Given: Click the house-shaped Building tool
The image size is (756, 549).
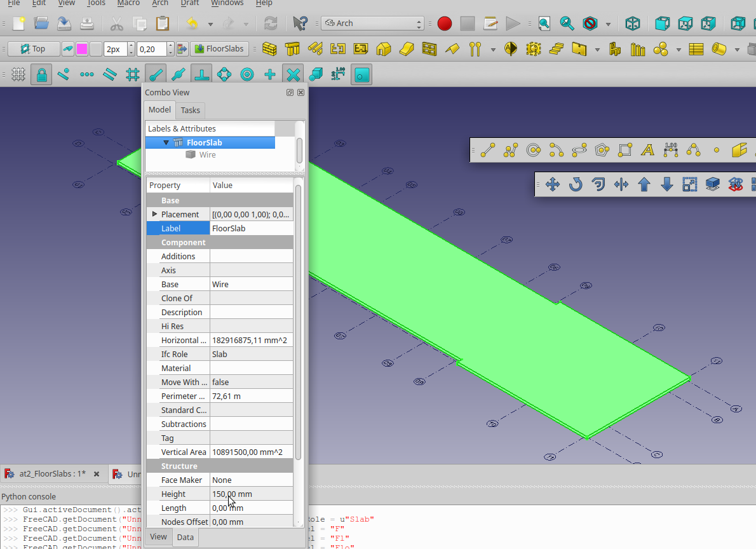Looking at the screenshot, I should point(384,49).
